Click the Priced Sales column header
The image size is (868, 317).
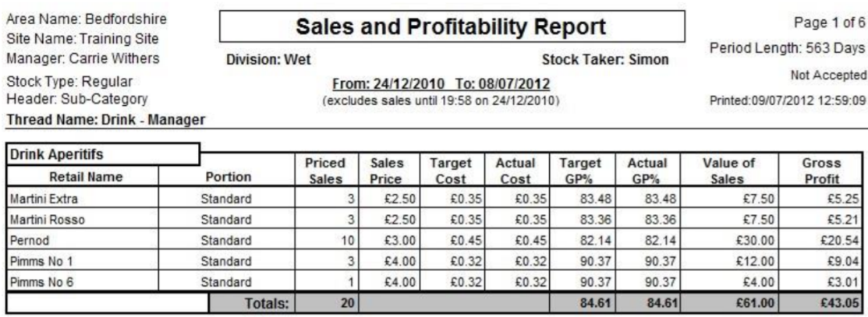coord(325,171)
